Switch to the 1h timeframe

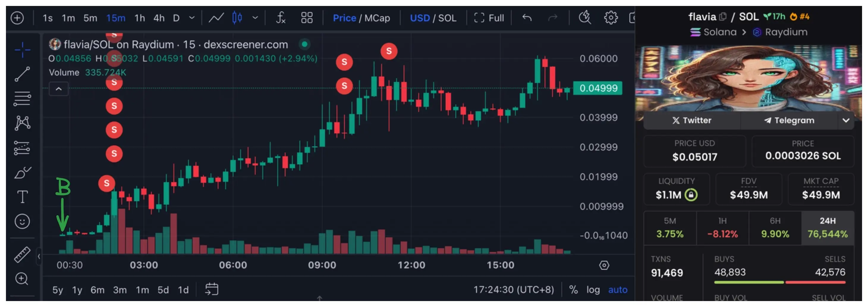pyautogui.click(x=139, y=18)
